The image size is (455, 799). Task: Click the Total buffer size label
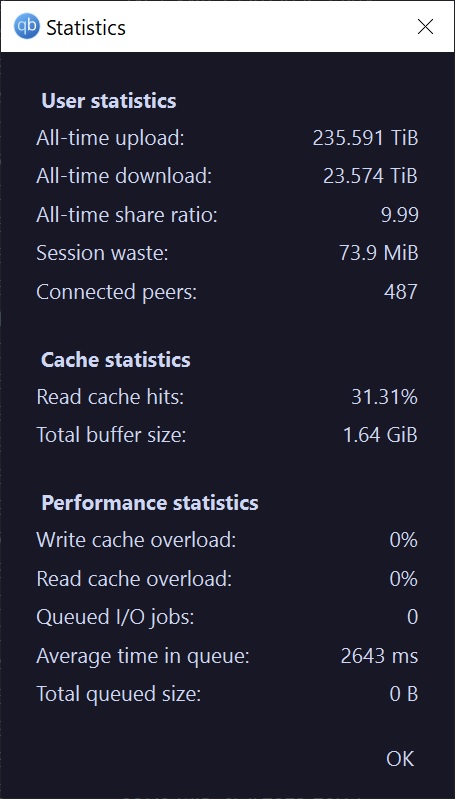click(112, 435)
